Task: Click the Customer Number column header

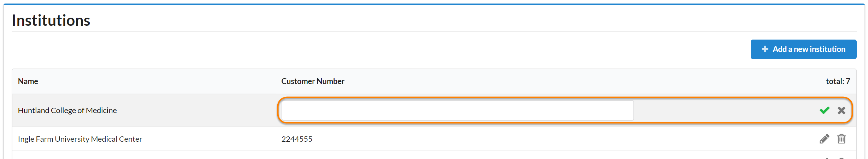Action: [x=313, y=81]
